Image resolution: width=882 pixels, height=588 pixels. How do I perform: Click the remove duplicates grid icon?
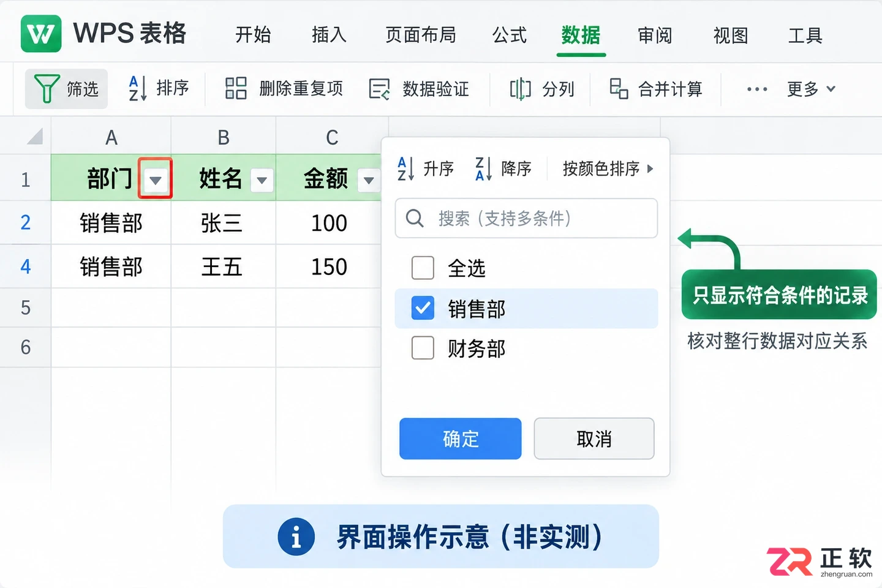tap(236, 88)
